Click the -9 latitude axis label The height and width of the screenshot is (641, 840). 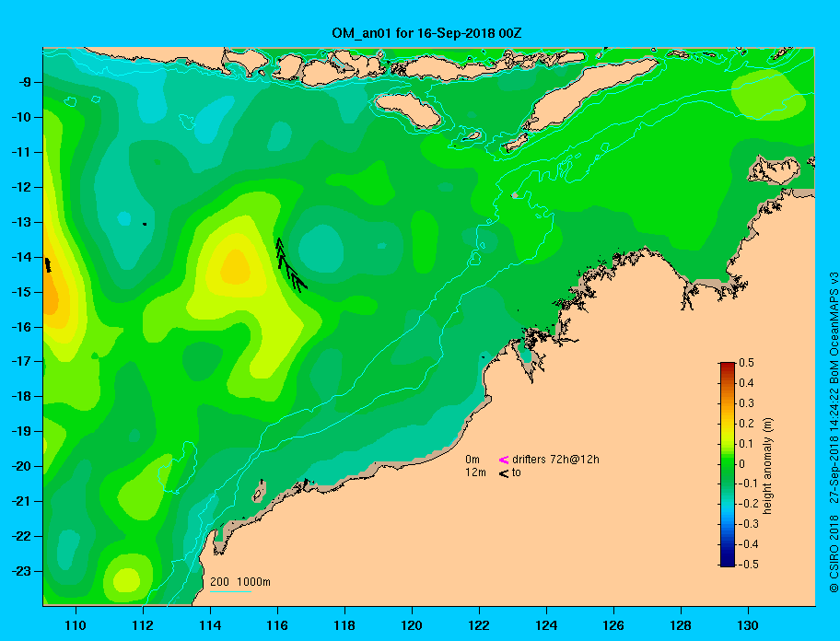click(25, 83)
